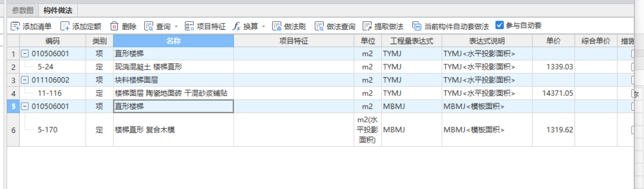Click the 添加定额 toolbar icon
This screenshot has height=189, width=644.
65,26
